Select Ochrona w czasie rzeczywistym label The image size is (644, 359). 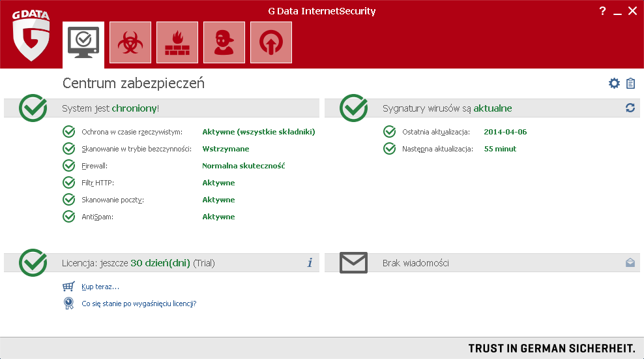pos(132,132)
